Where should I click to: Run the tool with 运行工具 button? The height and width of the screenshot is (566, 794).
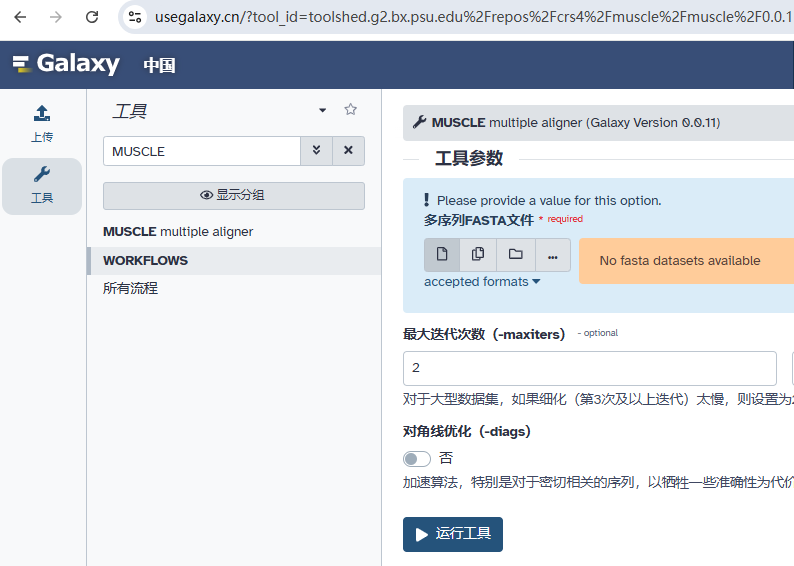tap(453, 534)
